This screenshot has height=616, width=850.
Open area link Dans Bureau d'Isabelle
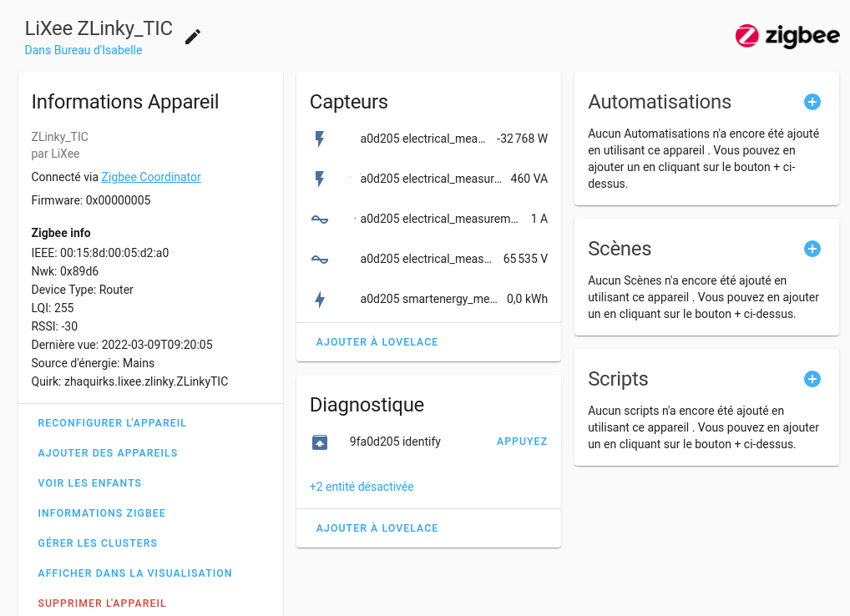pos(83,50)
